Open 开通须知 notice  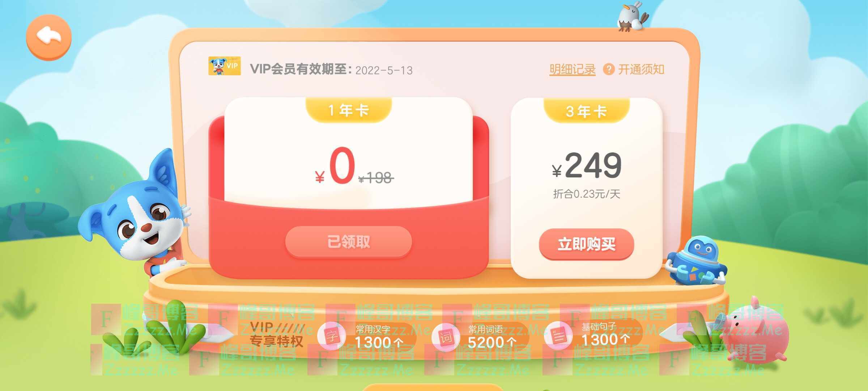[x=641, y=69]
